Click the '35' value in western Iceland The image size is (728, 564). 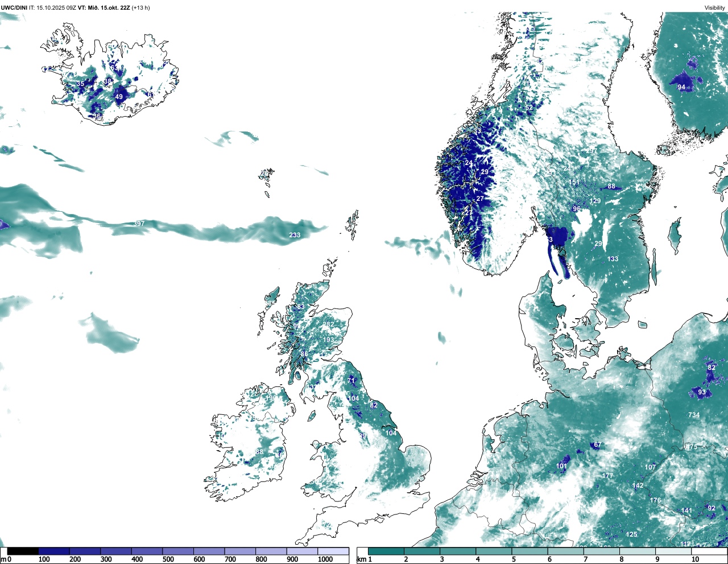click(x=81, y=84)
